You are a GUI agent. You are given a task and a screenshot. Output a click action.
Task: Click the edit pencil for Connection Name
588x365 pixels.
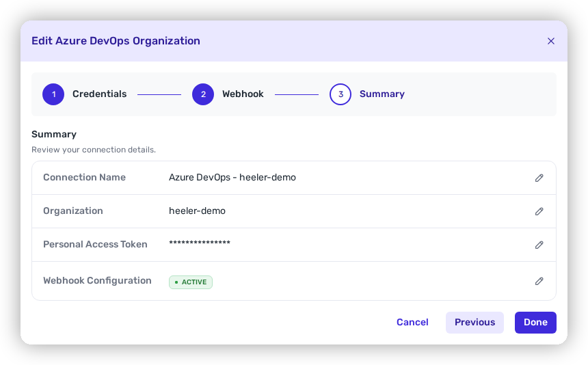click(539, 178)
